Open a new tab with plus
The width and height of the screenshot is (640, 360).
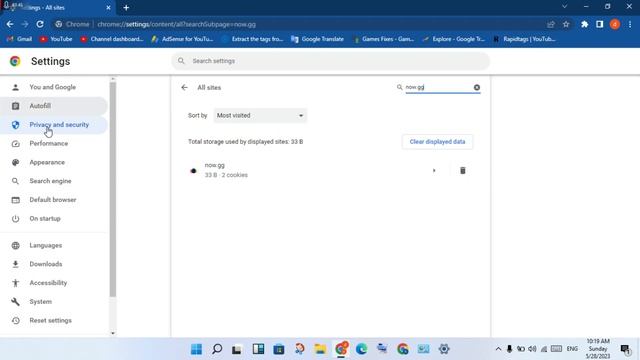(x=126, y=7)
